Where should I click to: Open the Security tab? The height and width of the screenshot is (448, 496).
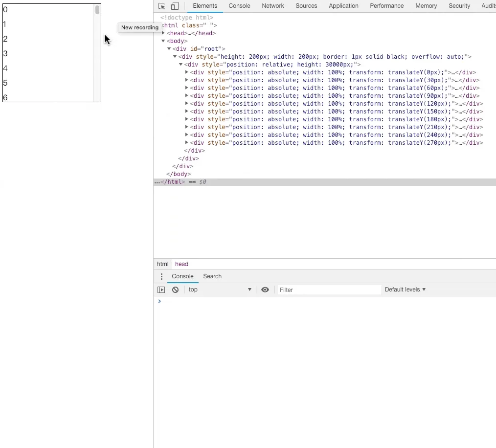459,6
